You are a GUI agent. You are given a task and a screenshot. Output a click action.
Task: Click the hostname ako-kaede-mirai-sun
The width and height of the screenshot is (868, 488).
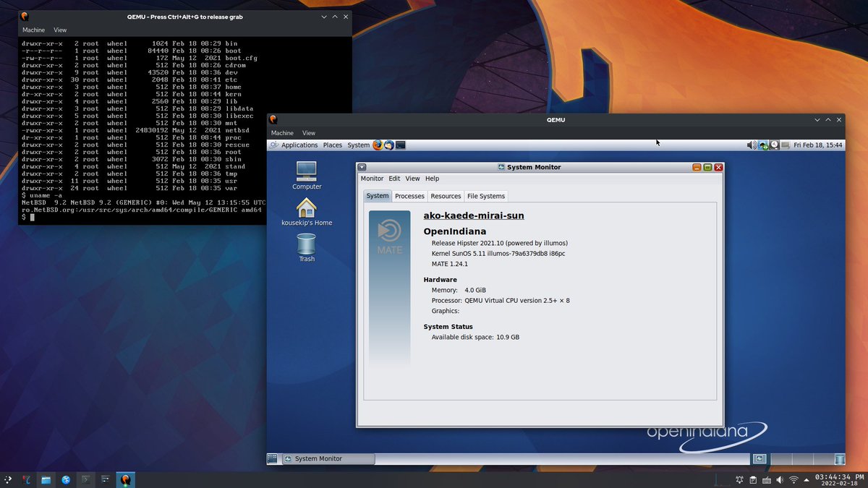[x=474, y=215]
